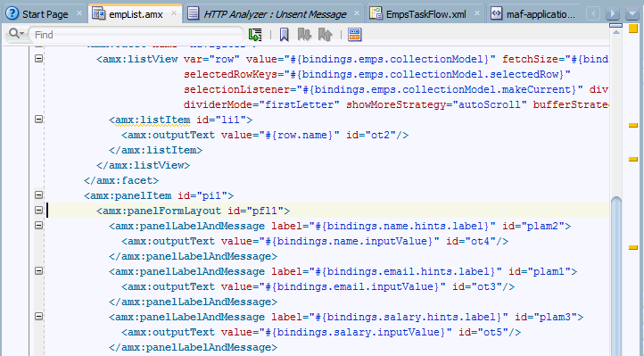
Task: Jump to the first yellow warning marker
Action: click(x=633, y=126)
